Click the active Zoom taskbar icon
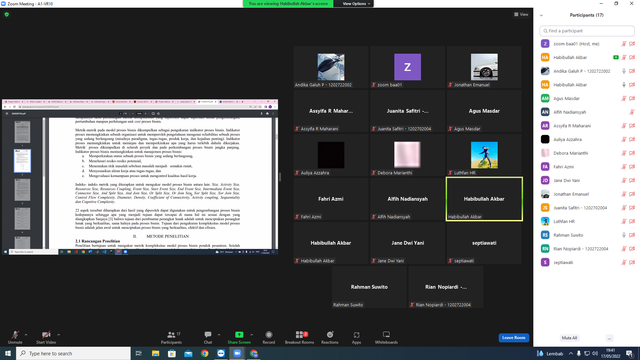The height and width of the screenshot is (360, 640). [x=237, y=353]
